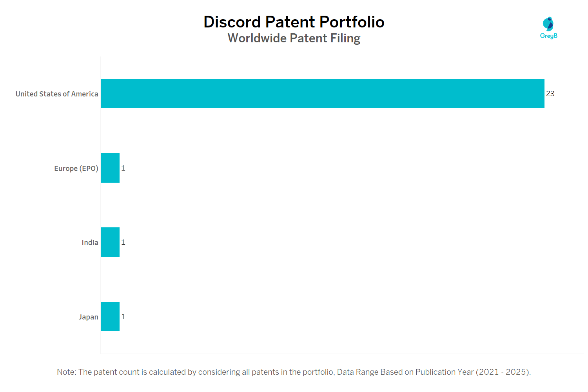588x392 pixels.
Task: Click the India axis label
Action: tap(90, 243)
